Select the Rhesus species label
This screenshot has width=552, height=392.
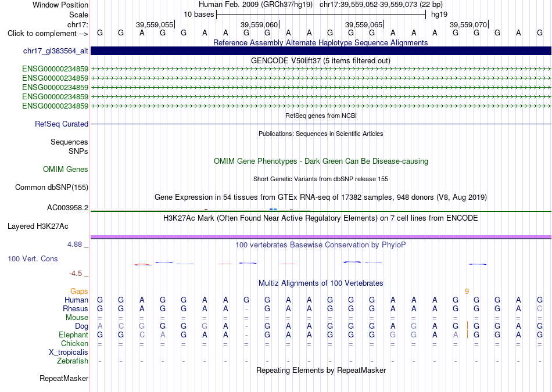[76, 308]
